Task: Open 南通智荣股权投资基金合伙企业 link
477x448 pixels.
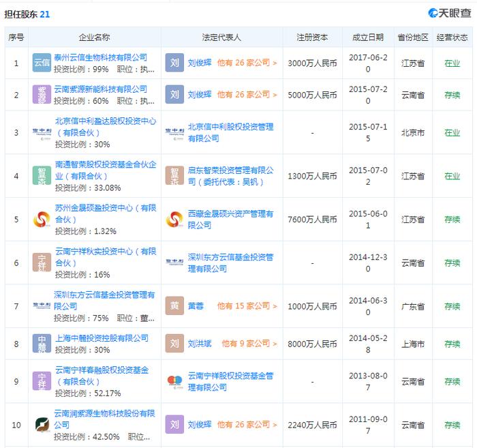Action: 105,170
